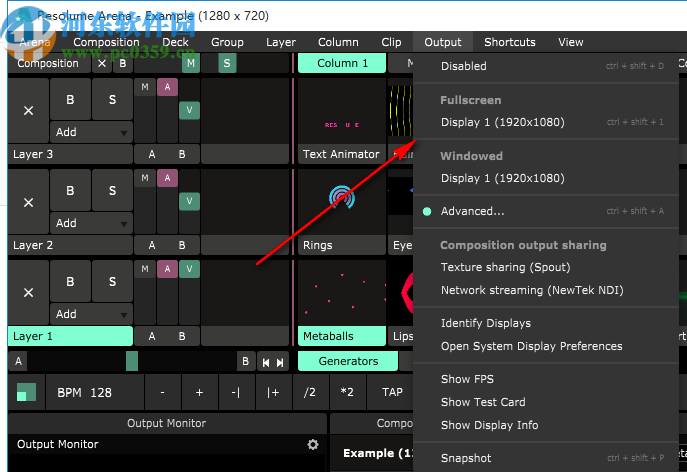This screenshot has height=472, width=687.
Task: Open Layer 3 Add blend dropdown
Action: [91, 132]
